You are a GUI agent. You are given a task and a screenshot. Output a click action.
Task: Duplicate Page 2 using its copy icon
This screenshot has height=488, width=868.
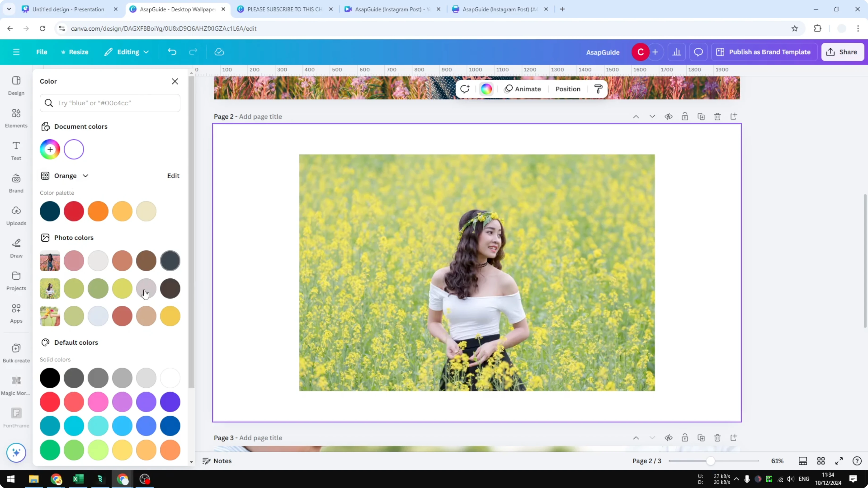(701, 116)
